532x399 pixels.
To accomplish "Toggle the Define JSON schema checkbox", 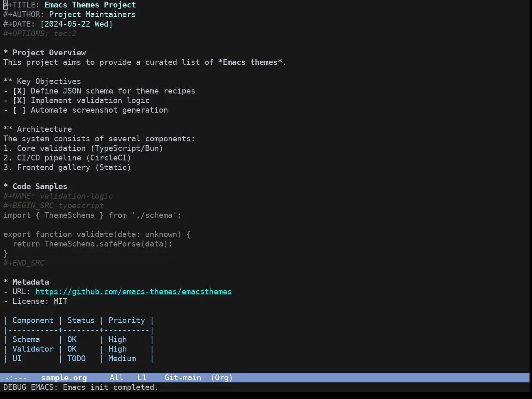I will click(19, 91).
